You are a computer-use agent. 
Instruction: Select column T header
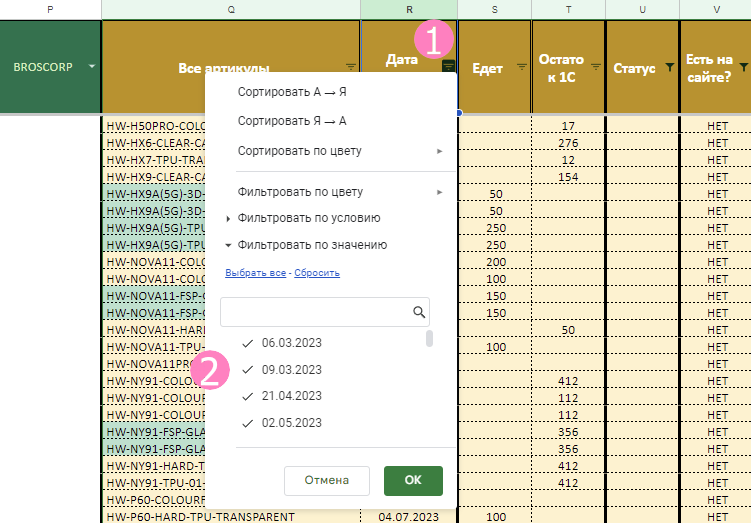569,9
